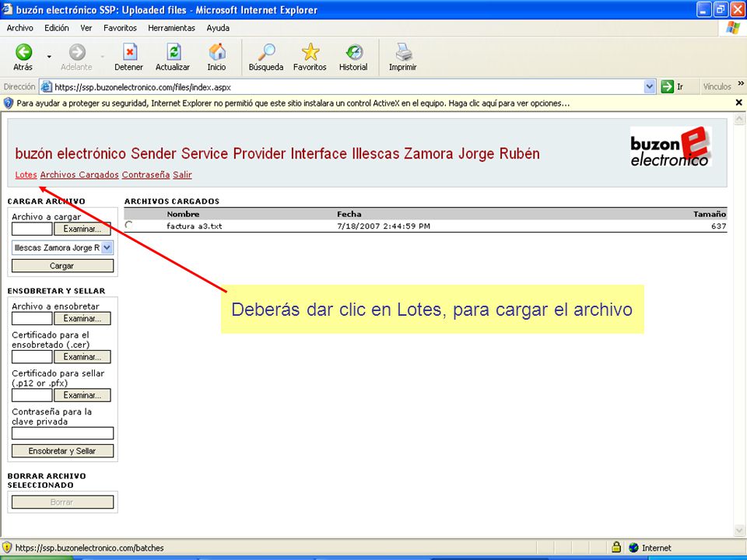
Task: Click the Lotes link
Action: click(26, 175)
